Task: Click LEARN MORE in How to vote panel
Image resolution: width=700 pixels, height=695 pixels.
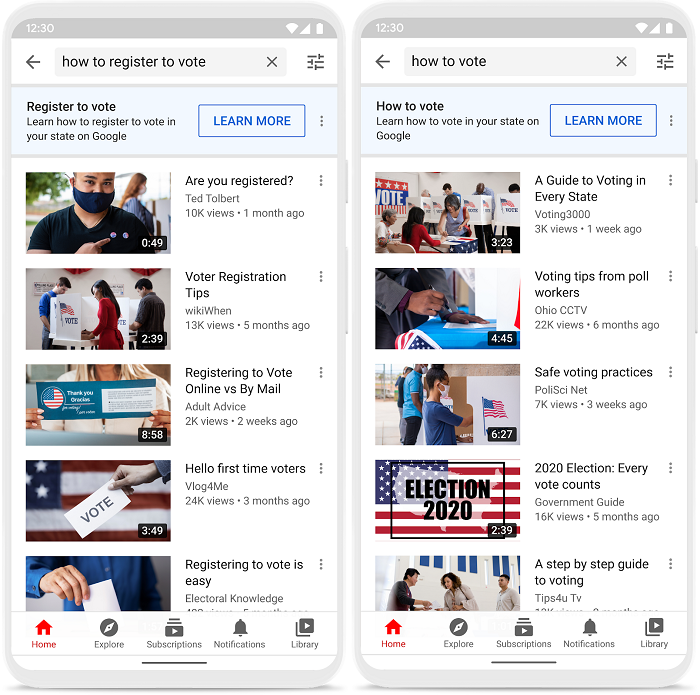Action: coord(603,121)
